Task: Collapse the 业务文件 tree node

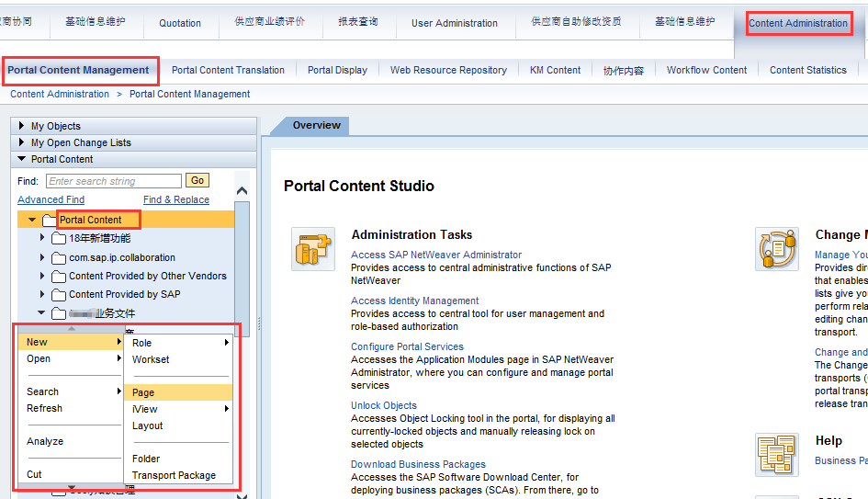Action: (41, 313)
